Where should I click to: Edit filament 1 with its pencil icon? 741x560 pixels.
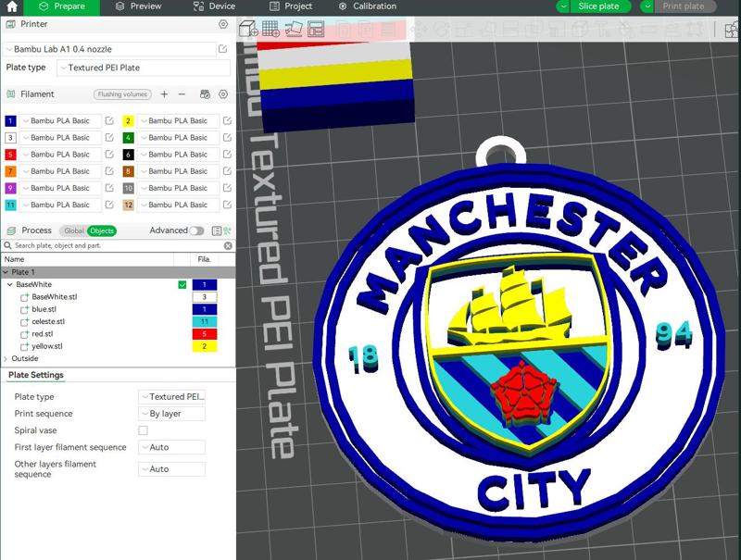(x=109, y=120)
